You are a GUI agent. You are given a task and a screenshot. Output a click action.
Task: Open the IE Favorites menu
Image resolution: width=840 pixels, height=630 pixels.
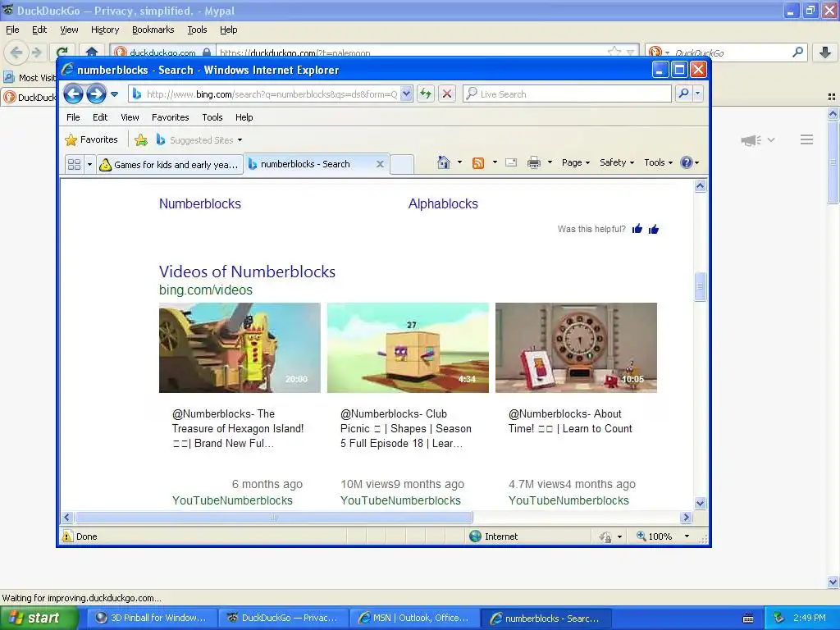point(171,117)
